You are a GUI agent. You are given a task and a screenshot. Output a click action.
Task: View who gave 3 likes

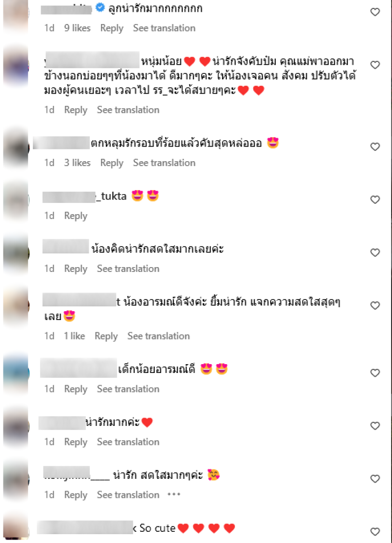click(77, 163)
